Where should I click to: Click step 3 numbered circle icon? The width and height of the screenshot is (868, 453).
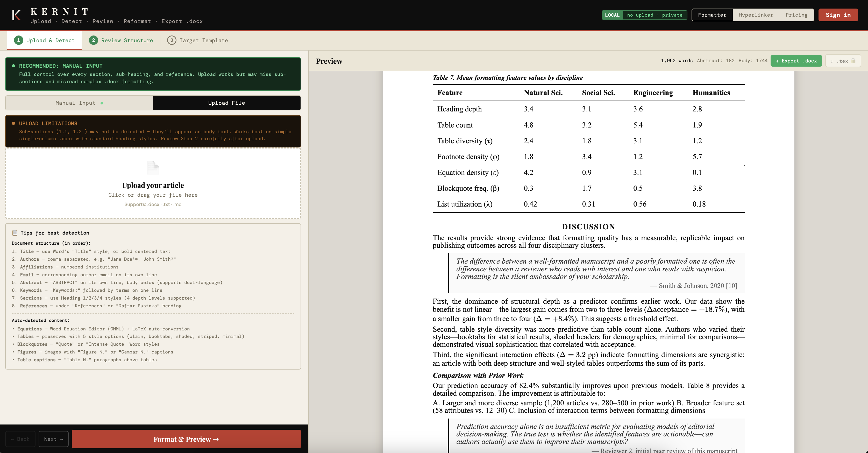pos(172,40)
